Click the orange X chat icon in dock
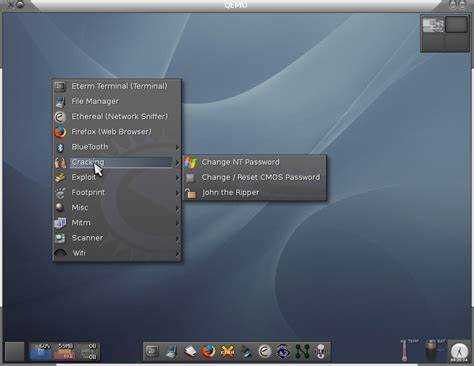474x366 pixels. point(227,352)
